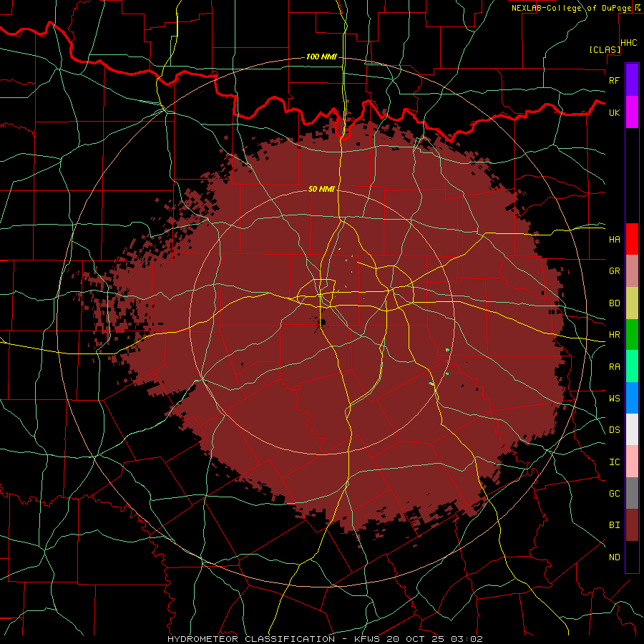The height and width of the screenshot is (644, 644).
Task: Click the 50 NMI range ring label
Action: pos(321,189)
